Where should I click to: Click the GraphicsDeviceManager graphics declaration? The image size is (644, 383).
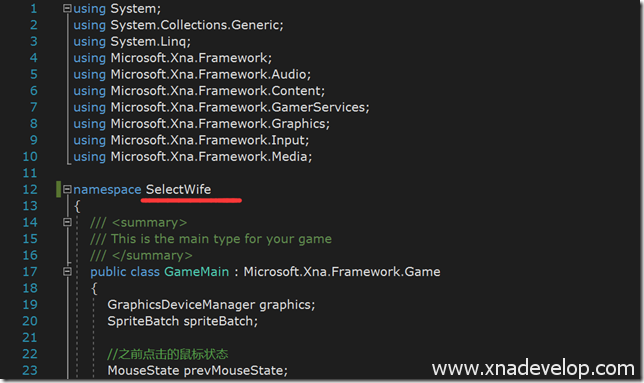point(211,305)
